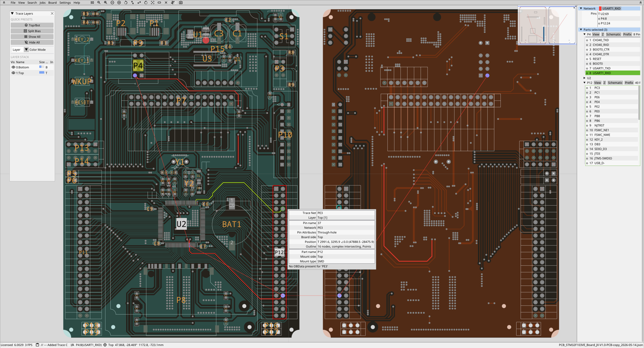Viewport: 644px width, 348px height.
Task: Close the Trace Layers panel
Action: 52,13
